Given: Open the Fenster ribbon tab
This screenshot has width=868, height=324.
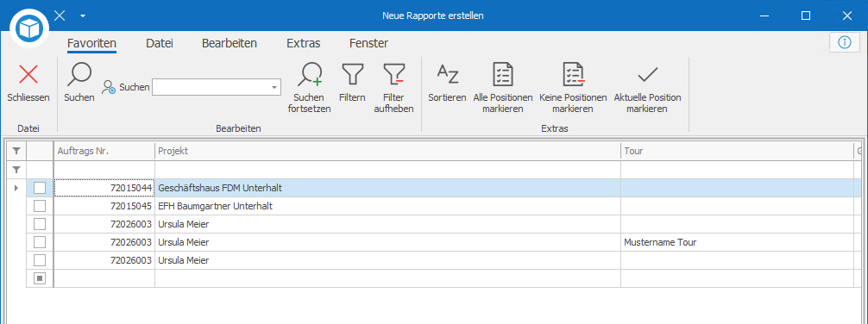Looking at the screenshot, I should click(368, 43).
